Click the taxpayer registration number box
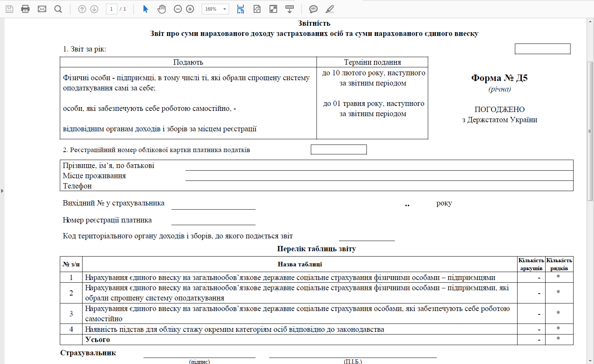 [338, 149]
